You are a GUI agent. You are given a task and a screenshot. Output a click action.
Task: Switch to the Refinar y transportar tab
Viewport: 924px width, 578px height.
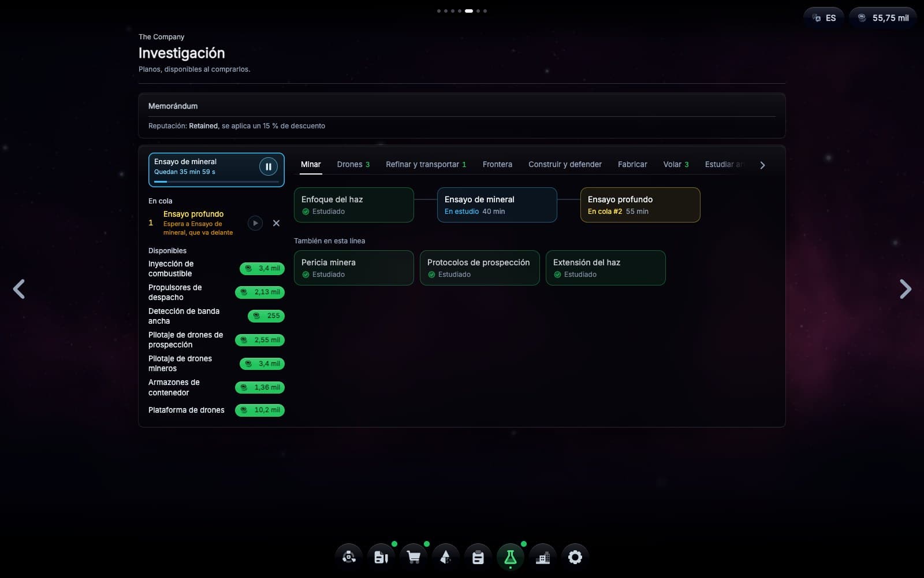coord(426,165)
